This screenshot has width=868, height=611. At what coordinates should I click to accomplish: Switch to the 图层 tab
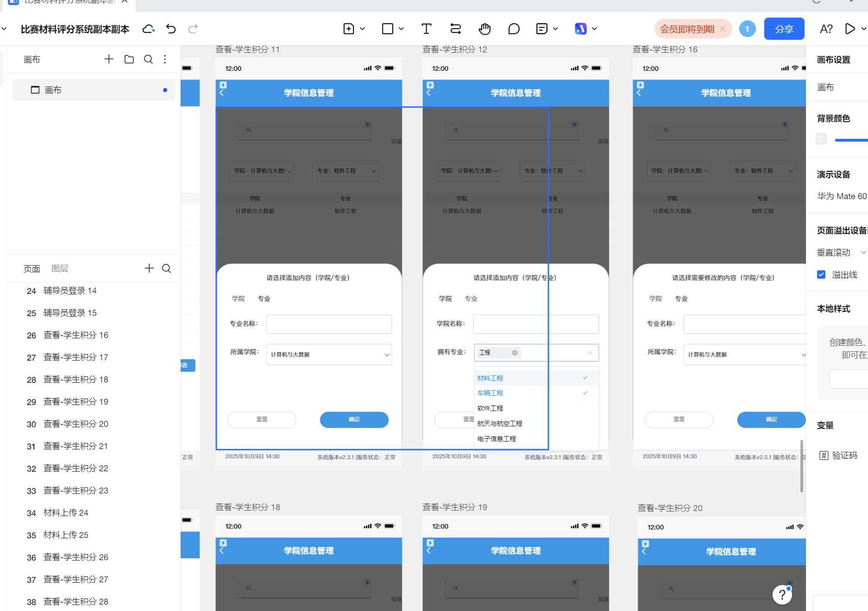pyautogui.click(x=60, y=268)
